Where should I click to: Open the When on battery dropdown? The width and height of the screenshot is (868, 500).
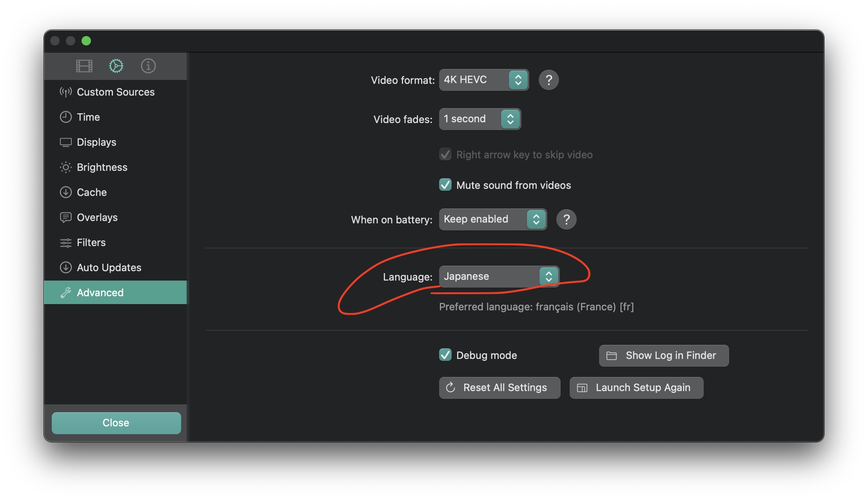pos(493,219)
